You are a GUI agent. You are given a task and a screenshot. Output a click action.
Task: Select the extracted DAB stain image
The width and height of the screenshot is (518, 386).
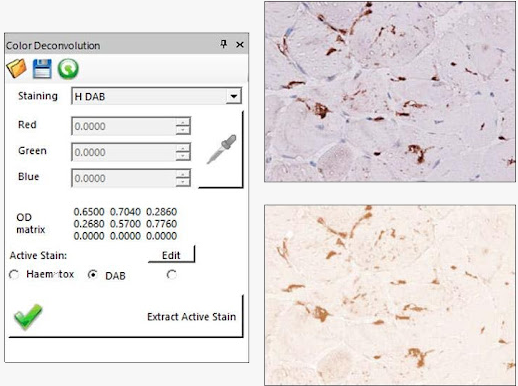coord(390,295)
